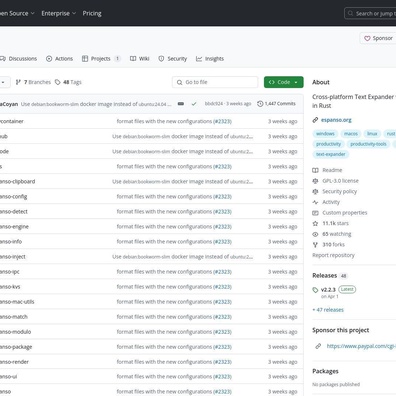Click Report repository
The height and width of the screenshot is (396, 396).
[333, 255]
